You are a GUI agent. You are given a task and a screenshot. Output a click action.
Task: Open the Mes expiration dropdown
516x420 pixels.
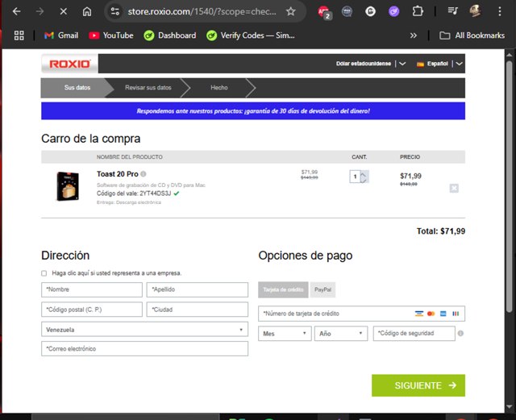tap(285, 334)
